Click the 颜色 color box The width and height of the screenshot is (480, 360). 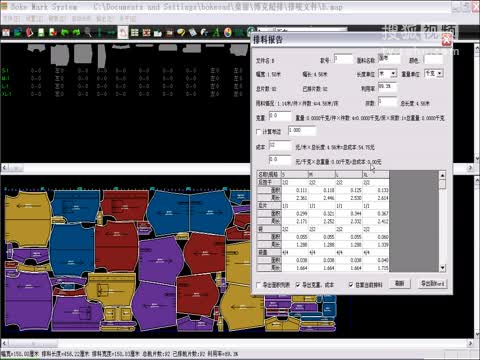pos(434,60)
